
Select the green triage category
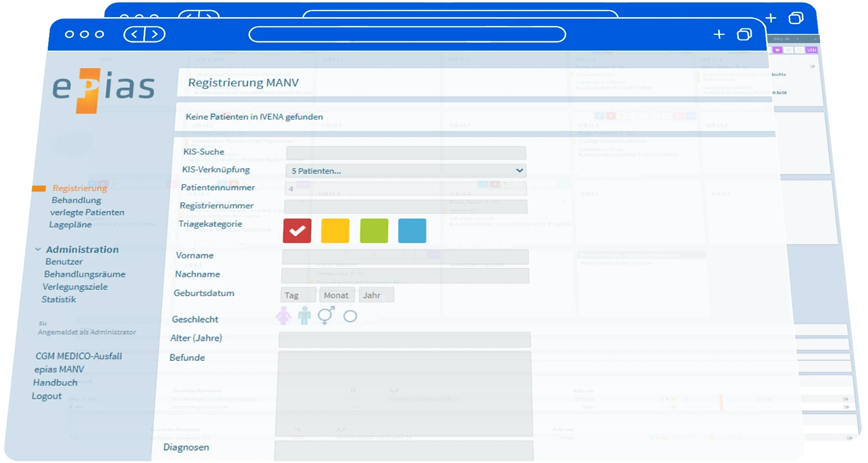point(374,231)
